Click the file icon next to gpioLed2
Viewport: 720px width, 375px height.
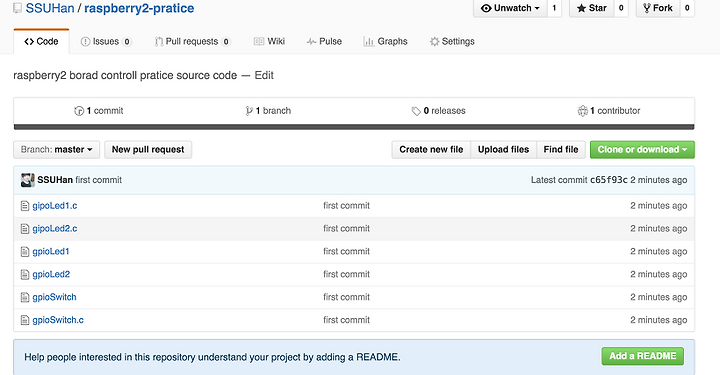[25, 274]
